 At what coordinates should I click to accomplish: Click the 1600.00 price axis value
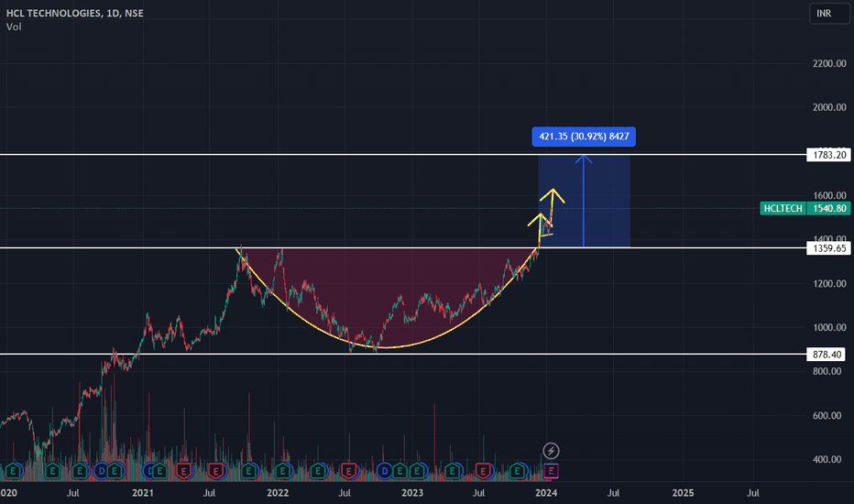(829, 195)
